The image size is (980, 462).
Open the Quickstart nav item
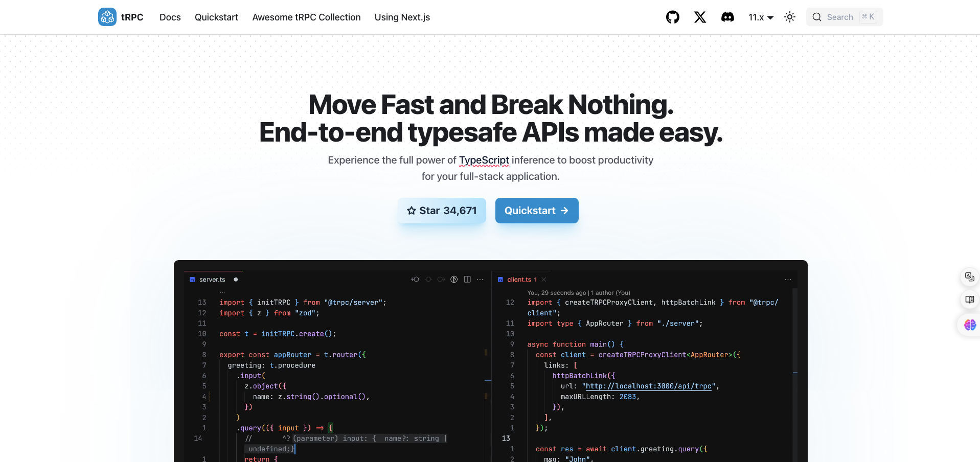tap(216, 17)
